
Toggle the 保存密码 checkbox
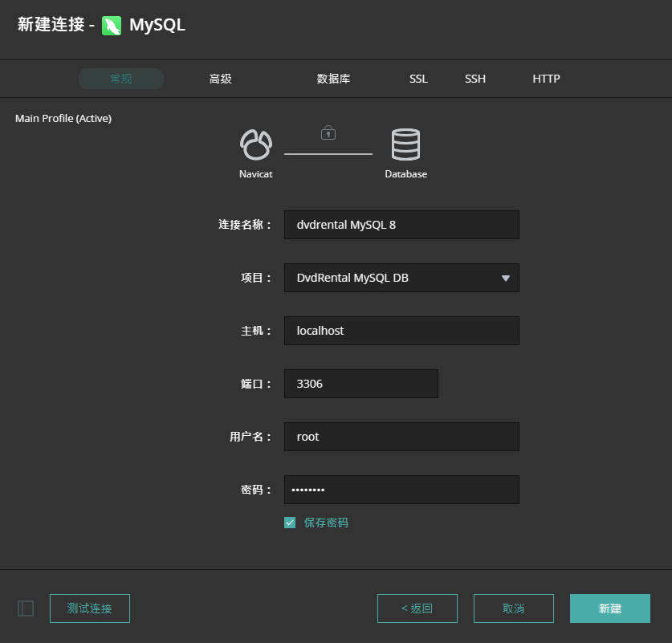pyautogui.click(x=290, y=523)
